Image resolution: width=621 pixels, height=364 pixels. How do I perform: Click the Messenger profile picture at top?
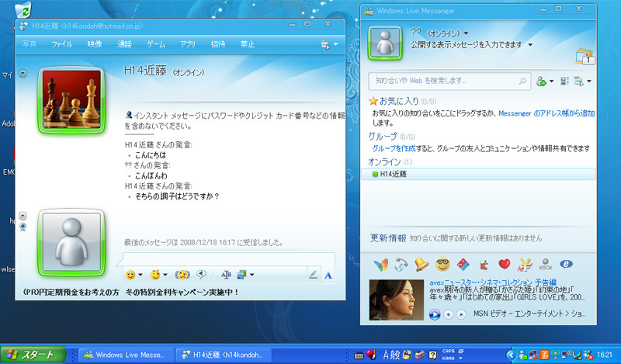[x=385, y=43]
